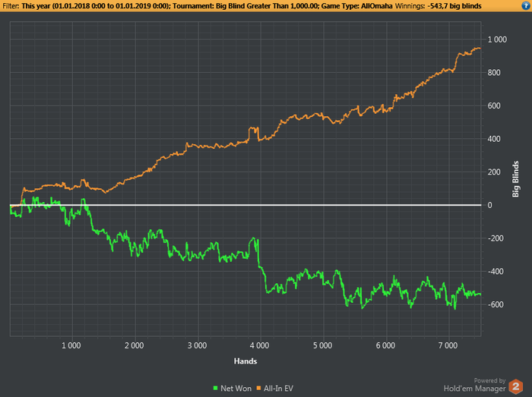Click the 4 000 hands x-axis label
This screenshot has height=397, width=532.
(x=260, y=345)
